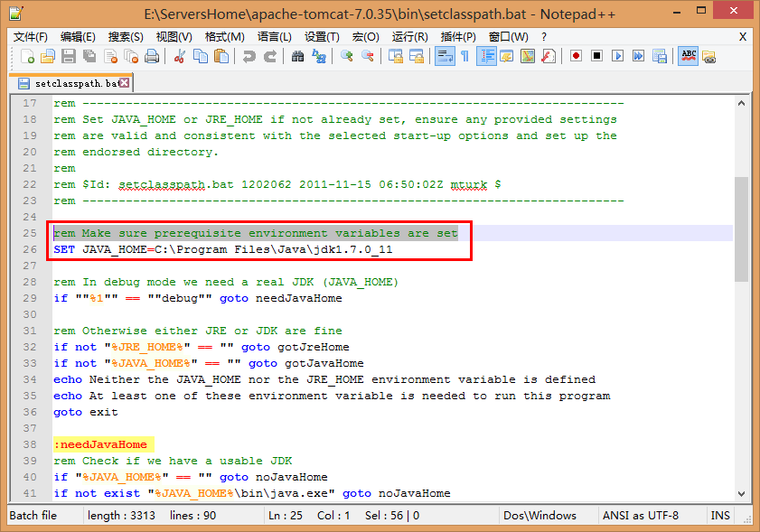
Task: Open Replace dialog with the b-a icon
Action: (319, 57)
